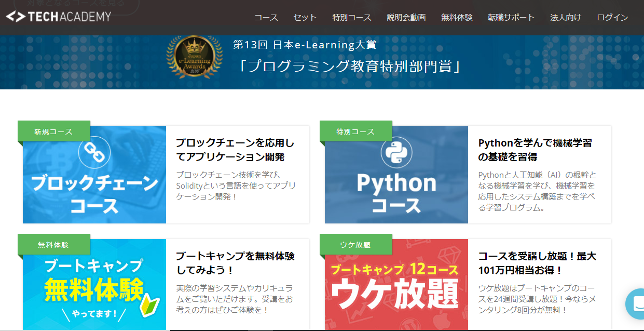644x331 pixels.
Task: Click the プログラミング教育特別部門賞 banner text
Action: tap(350, 67)
